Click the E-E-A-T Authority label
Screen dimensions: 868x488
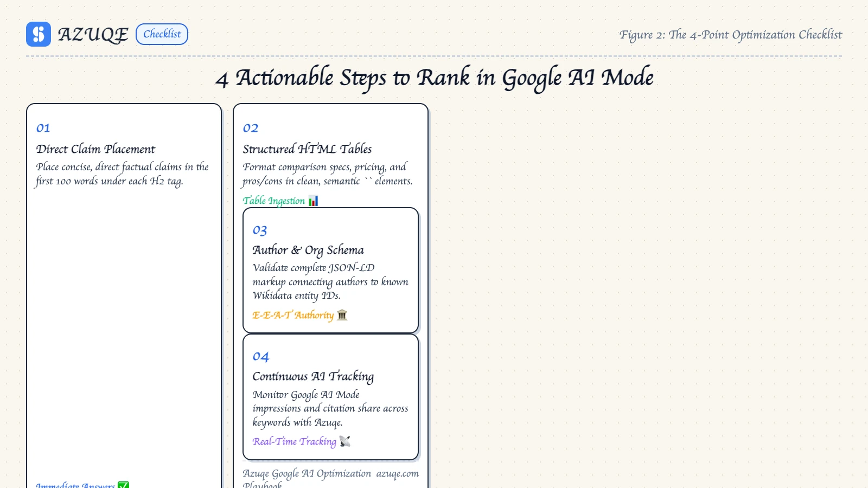click(293, 315)
